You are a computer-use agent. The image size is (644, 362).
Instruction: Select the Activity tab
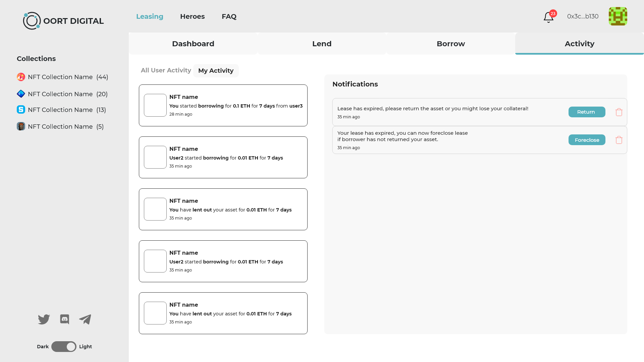pyautogui.click(x=580, y=44)
